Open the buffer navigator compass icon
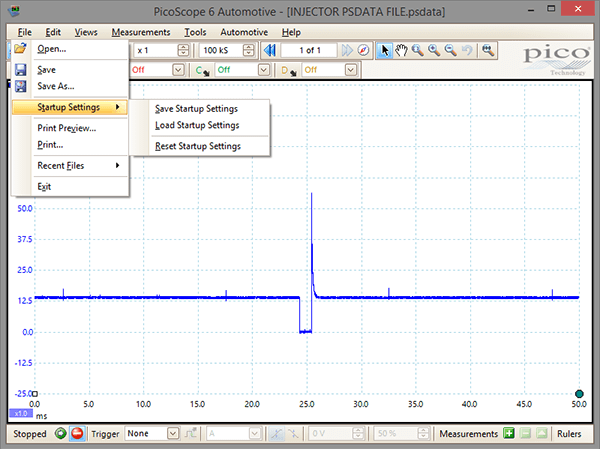This screenshot has height=449, width=600. (x=364, y=50)
